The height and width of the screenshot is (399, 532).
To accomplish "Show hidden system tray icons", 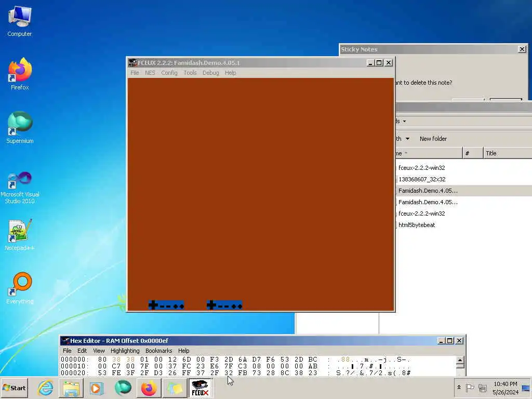I will point(459,388).
